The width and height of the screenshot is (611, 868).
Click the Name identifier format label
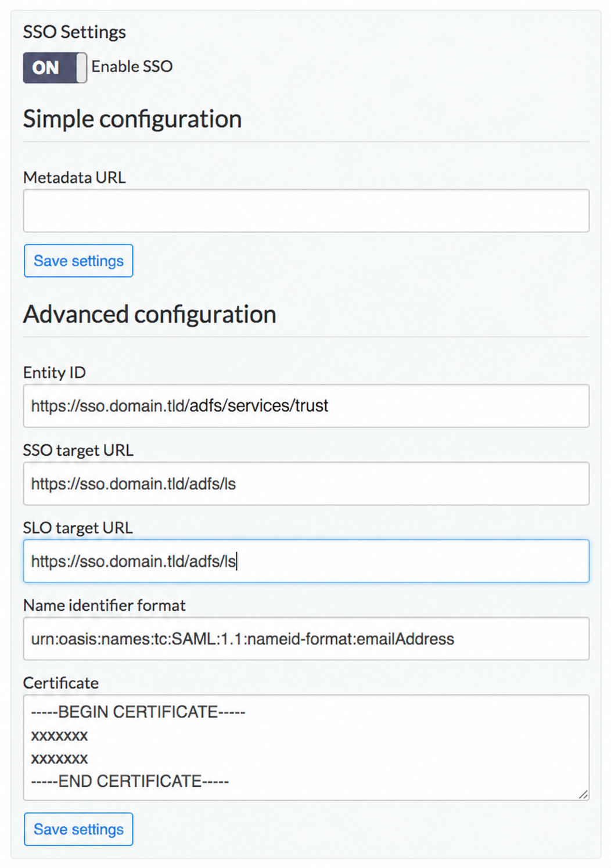point(105,606)
